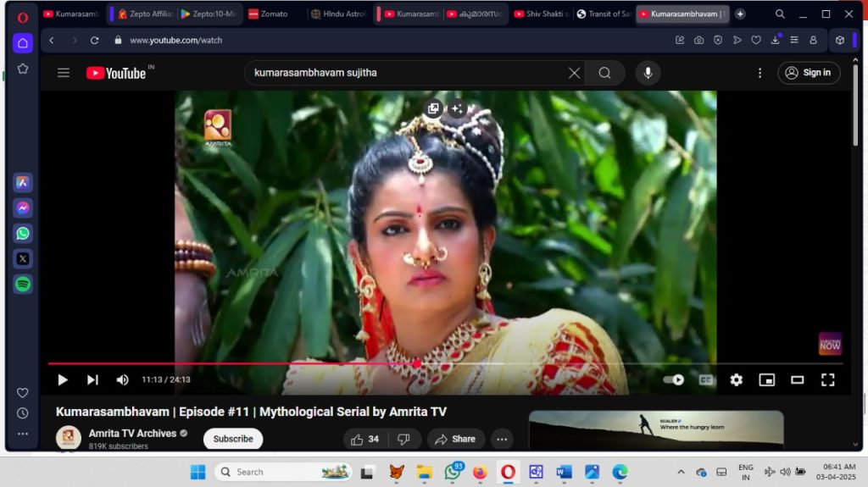The width and height of the screenshot is (868, 487).
Task: Toggle theater mode
Action: point(797,379)
